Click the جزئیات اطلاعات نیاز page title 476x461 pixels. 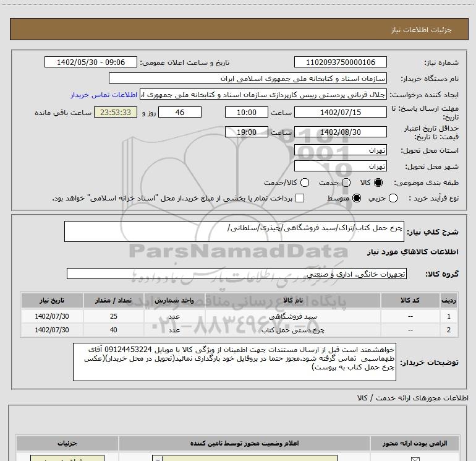421,30
